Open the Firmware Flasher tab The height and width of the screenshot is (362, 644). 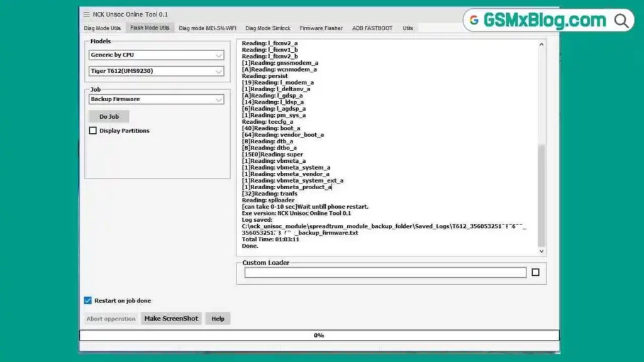point(321,28)
